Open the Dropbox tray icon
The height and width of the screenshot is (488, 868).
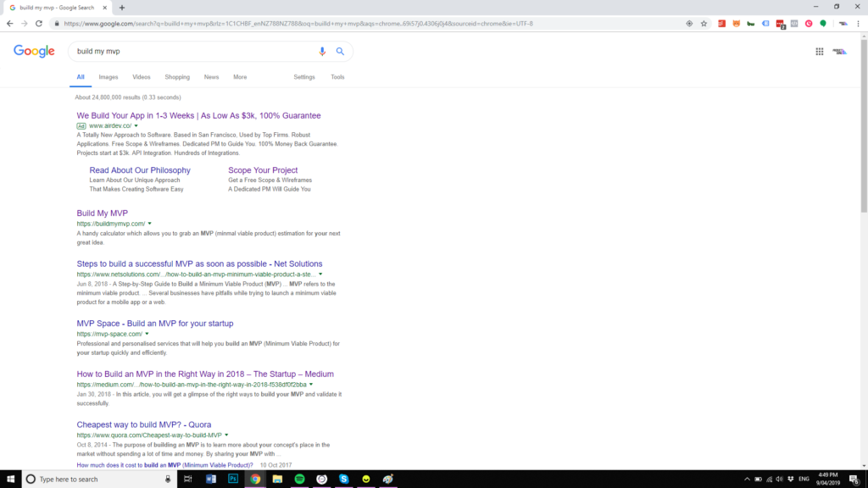pyautogui.click(x=791, y=480)
